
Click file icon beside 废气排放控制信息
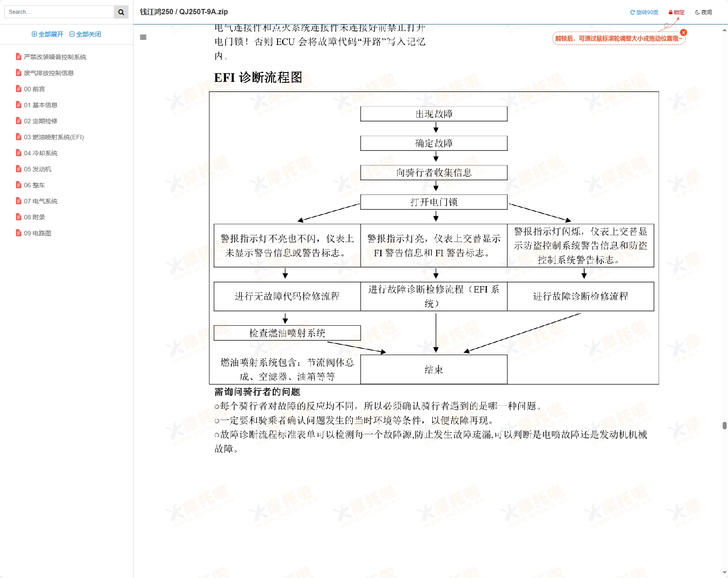pyautogui.click(x=19, y=73)
